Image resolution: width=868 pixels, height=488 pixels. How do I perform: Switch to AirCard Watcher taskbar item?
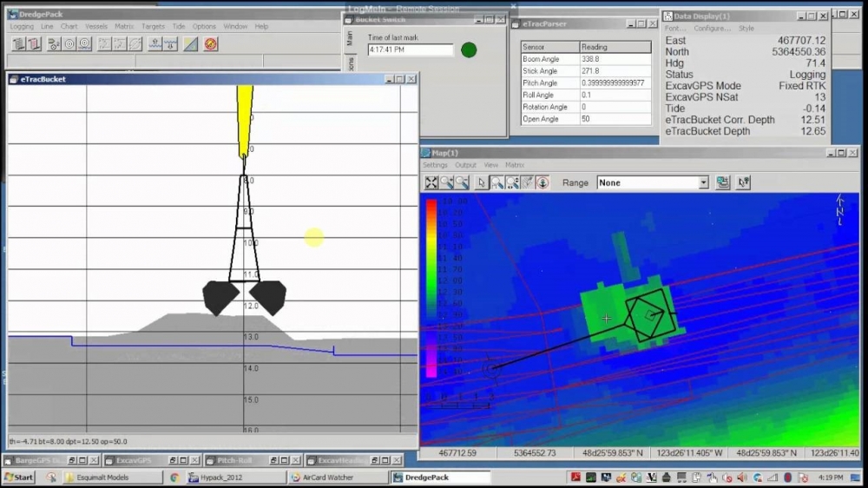pos(339,477)
